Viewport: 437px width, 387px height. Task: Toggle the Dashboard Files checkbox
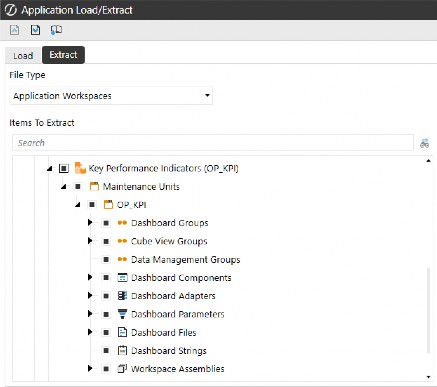click(106, 332)
